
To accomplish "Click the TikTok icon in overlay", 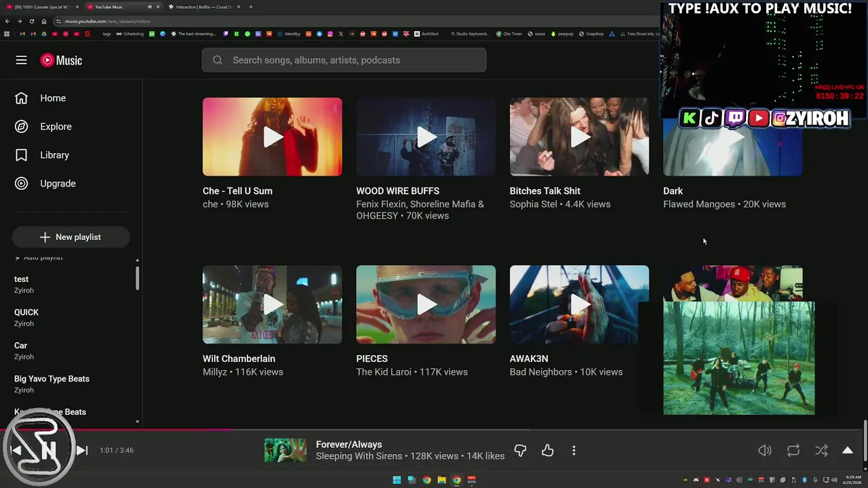I will (711, 119).
